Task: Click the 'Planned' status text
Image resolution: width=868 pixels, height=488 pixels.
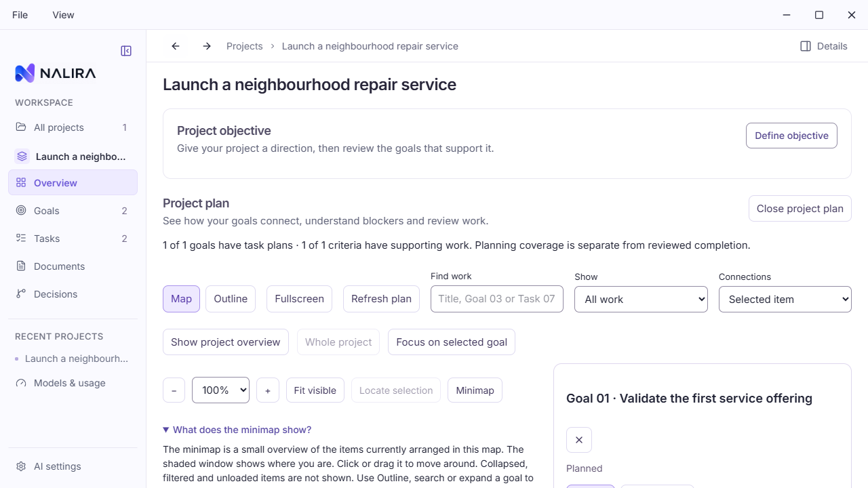Action: pos(585,468)
